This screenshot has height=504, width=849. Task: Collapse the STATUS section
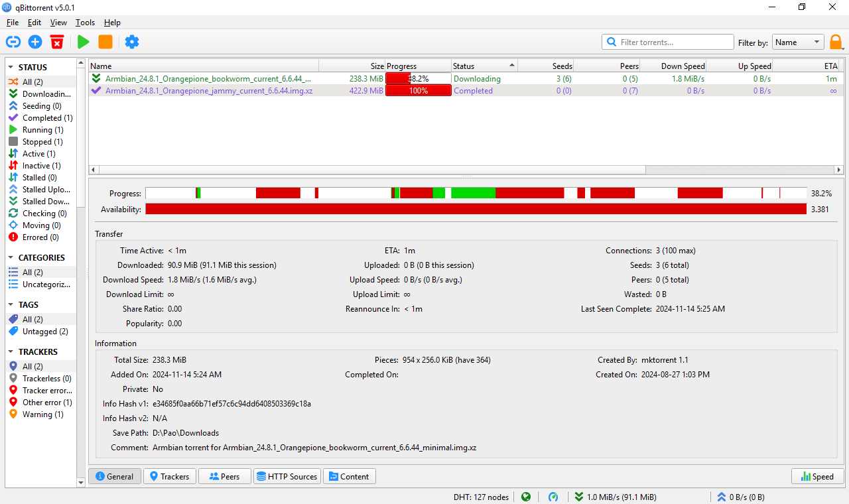tap(11, 66)
